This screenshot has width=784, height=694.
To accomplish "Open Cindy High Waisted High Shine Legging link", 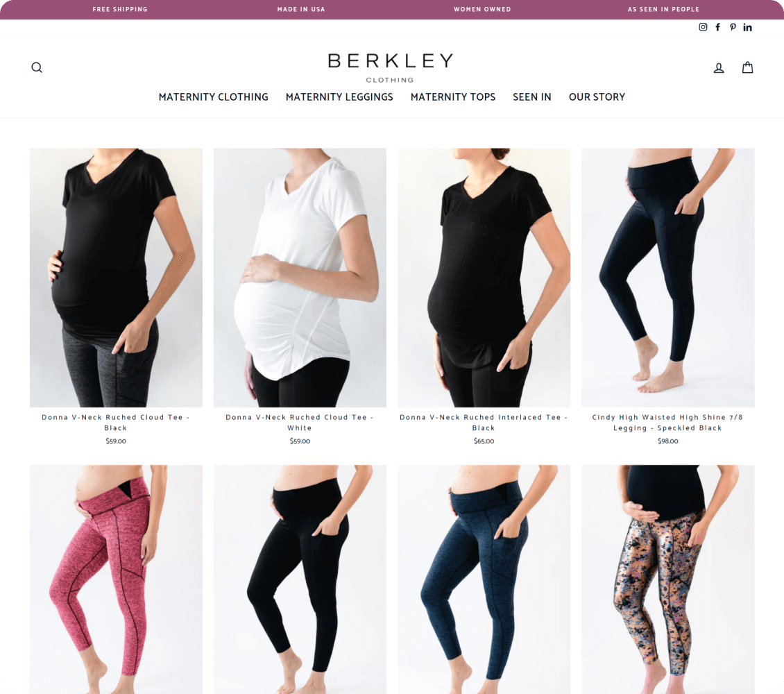I will tap(667, 423).
